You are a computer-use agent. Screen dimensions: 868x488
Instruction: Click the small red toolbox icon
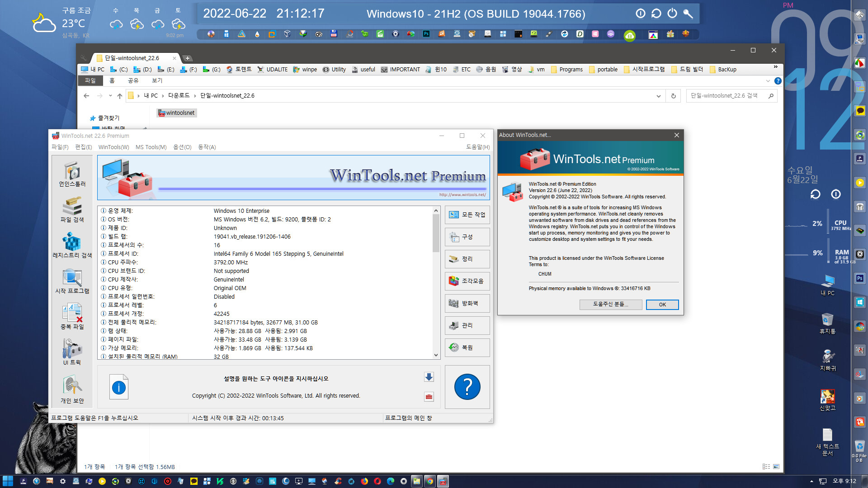pyautogui.click(x=429, y=397)
